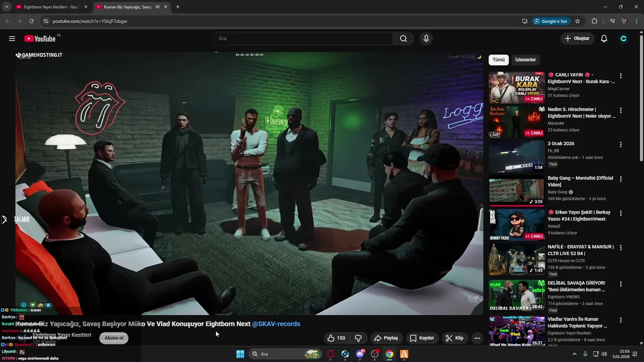Subscribe with the Abone ol button
The image size is (644, 362).
(x=114, y=338)
